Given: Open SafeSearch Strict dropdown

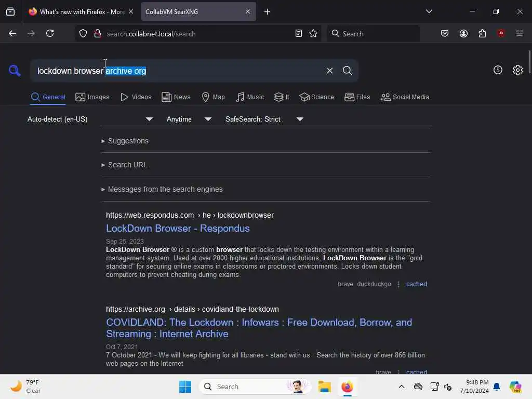Looking at the screenshot, I should (264, 119).
